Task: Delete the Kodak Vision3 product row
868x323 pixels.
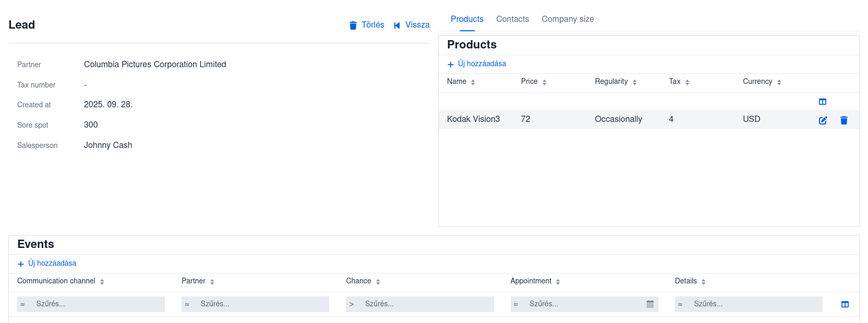Action: [x=843, y=120]
